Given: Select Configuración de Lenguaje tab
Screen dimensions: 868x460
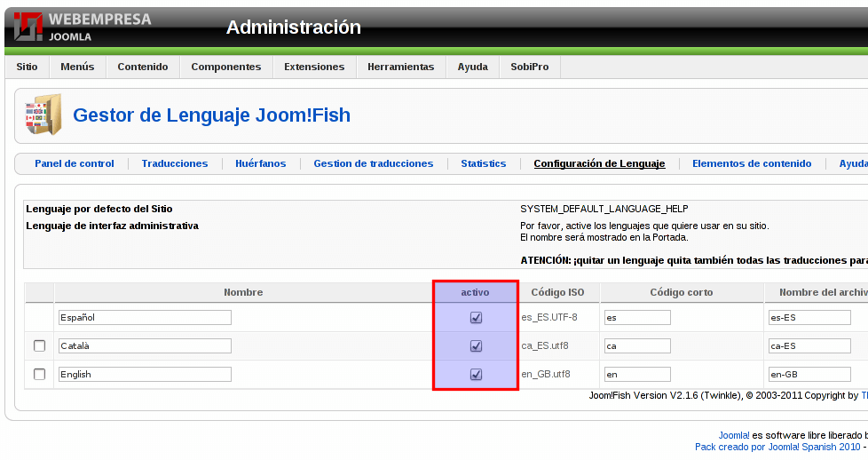Looking at the screenshot, I should (599, 163).
